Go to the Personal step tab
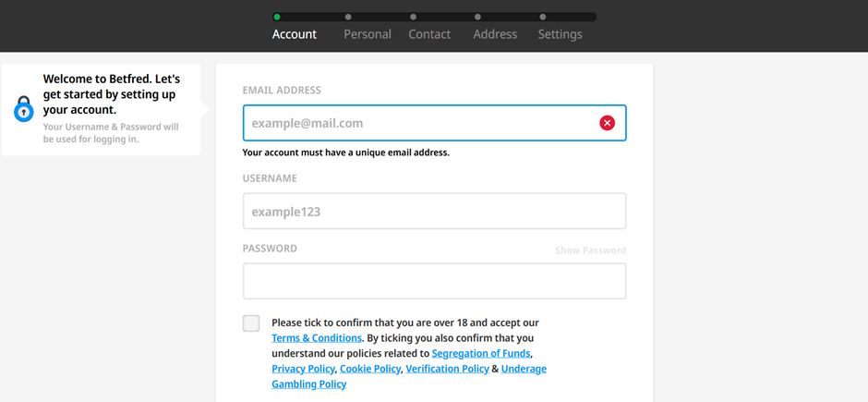Image resolution: width=868 pixels, height=402 pixels. tap(367, 34)
